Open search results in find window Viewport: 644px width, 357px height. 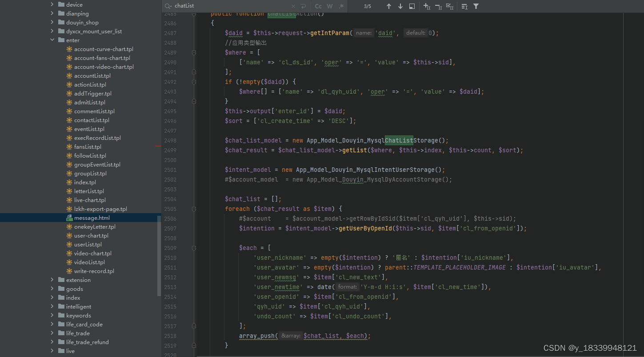coord(412,6)
